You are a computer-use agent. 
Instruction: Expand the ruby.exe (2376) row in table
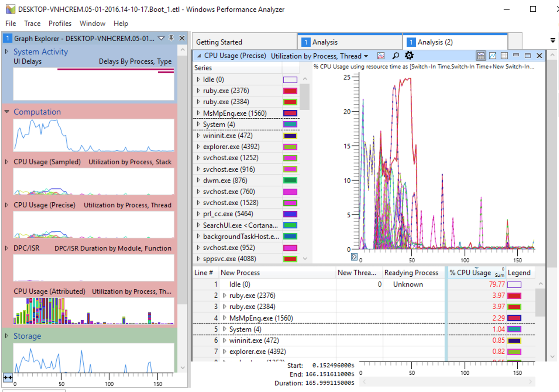click(x=225, y=296)
